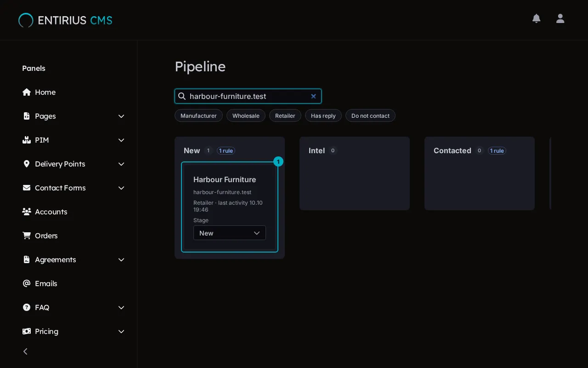This screenshot has height=368, width=588.
Task: Collapse the sidebar with the left arrow
Action: 26,351
